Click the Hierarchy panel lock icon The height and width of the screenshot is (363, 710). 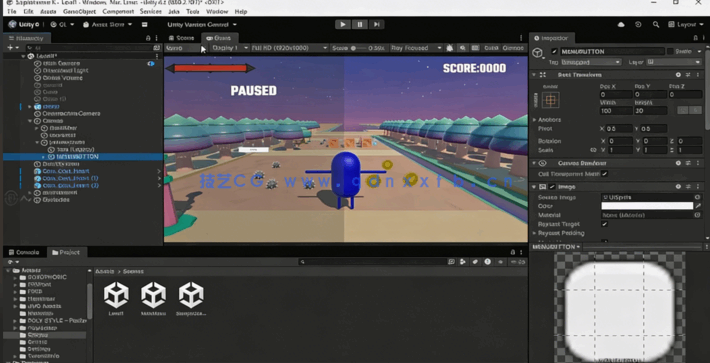tap(148, 38)
